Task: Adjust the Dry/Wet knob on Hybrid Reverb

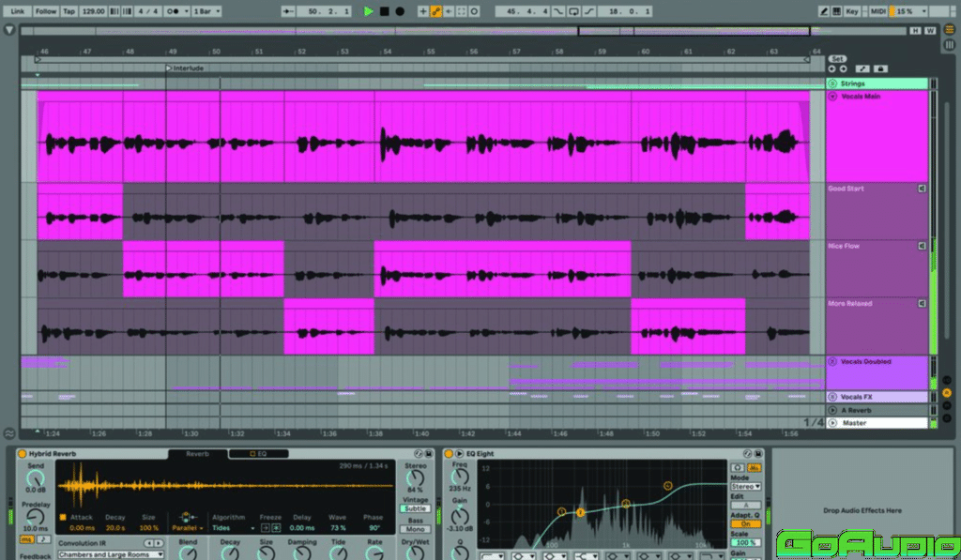Action: pos(416,552)
